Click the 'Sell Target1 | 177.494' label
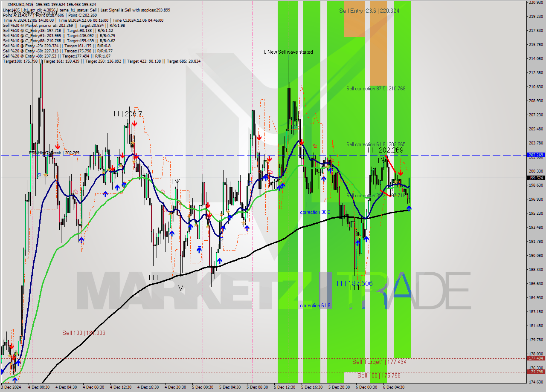 [379, 362]
